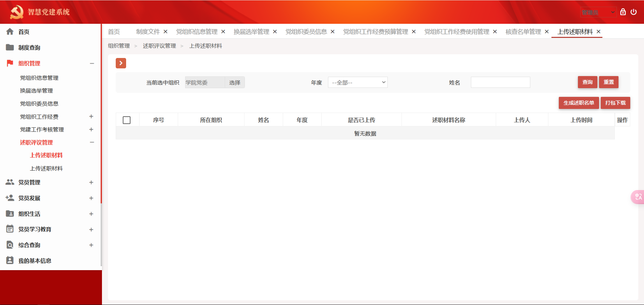Screen dimensions: 644x305
Task: Click the 查询 search button
Action: pos(587,82)
